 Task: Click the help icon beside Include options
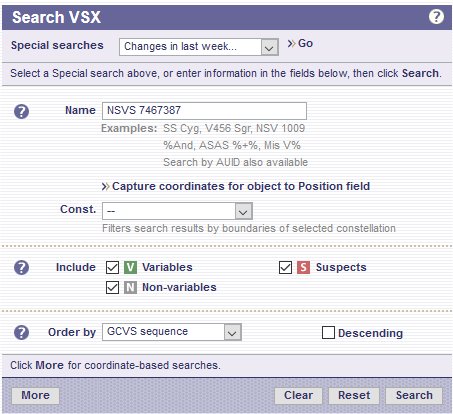pos(22,267)
